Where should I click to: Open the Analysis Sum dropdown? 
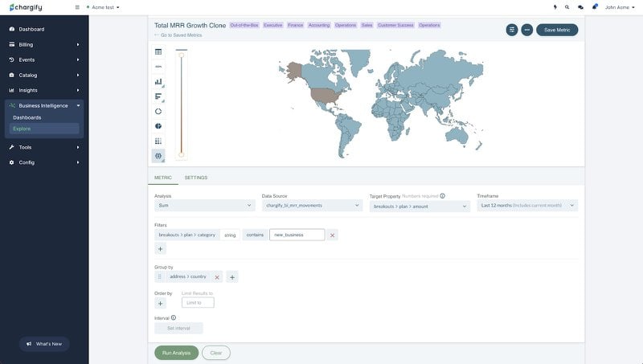click(205, 206)
